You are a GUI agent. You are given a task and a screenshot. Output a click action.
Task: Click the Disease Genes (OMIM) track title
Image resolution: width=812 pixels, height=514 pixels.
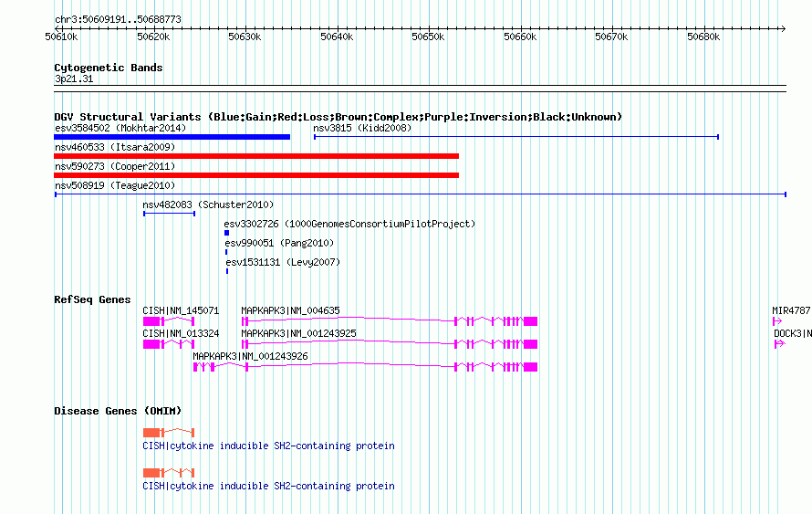[x=118, y=412]
